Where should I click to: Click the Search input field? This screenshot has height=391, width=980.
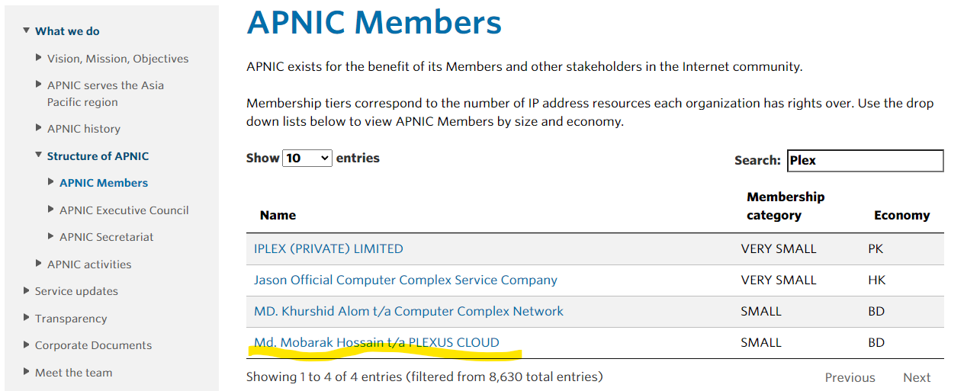pos(865,161)
